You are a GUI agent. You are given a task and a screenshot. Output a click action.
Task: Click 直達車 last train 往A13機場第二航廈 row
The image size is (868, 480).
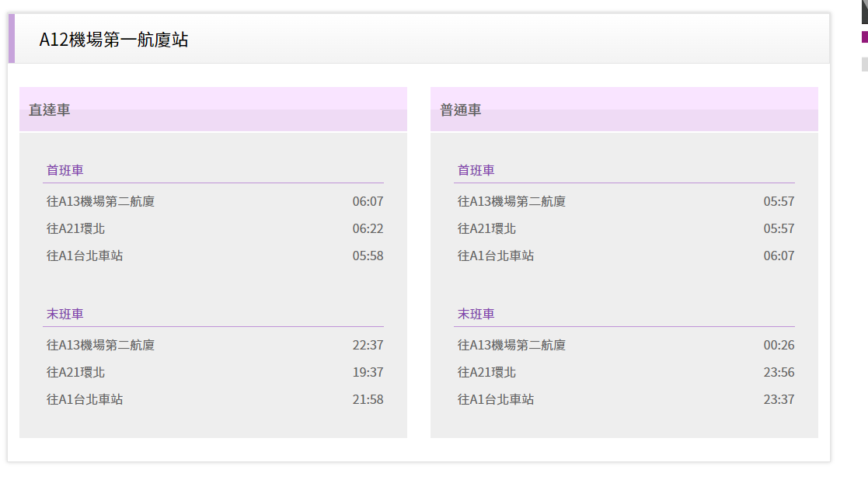coord(213,345)
